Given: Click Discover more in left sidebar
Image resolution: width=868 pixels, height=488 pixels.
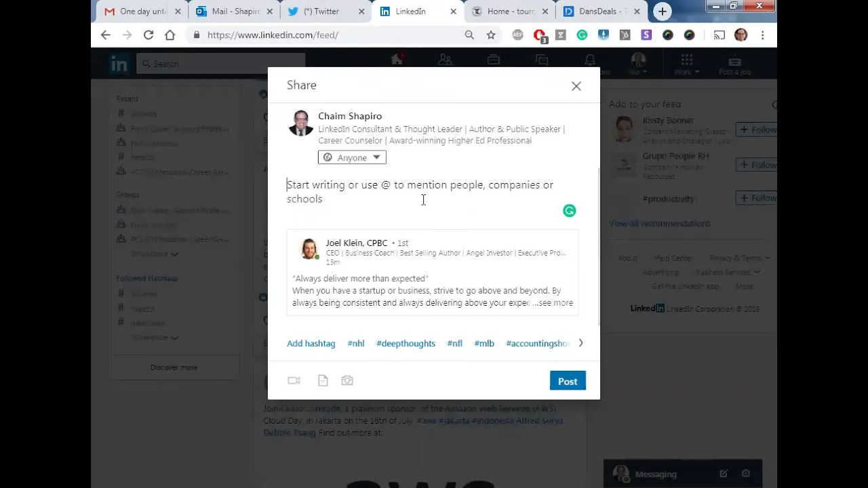Looking at the screenshot, I should coord(174,367).
